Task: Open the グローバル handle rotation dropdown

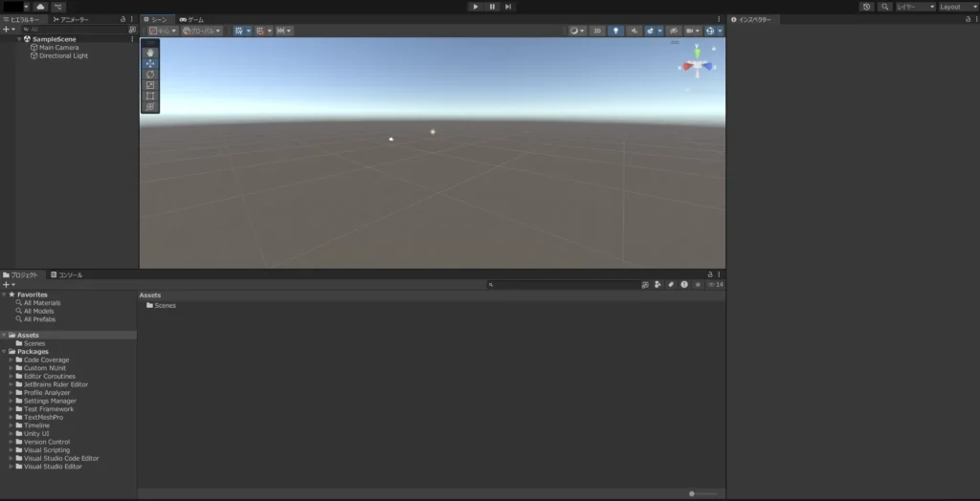Action: [202, 31]
